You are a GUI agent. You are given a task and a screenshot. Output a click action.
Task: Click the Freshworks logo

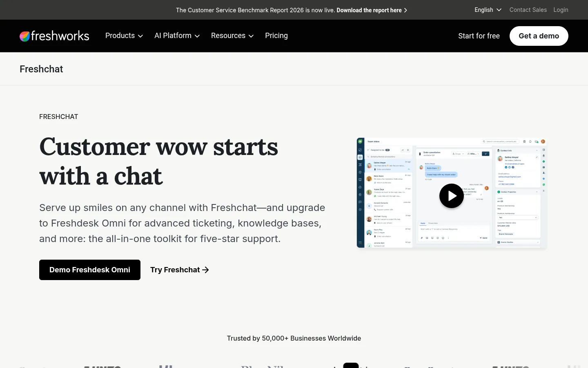click(x=54, y=36)
